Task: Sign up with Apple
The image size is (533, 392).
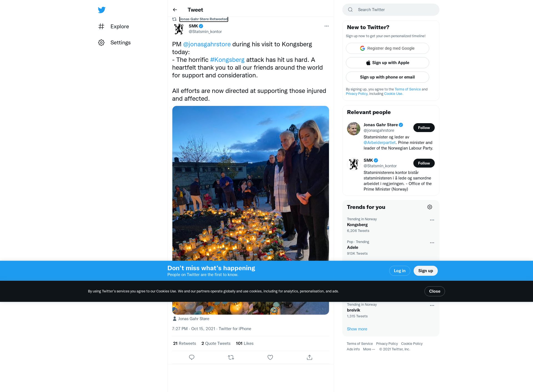Action: (x=388, y=63)
